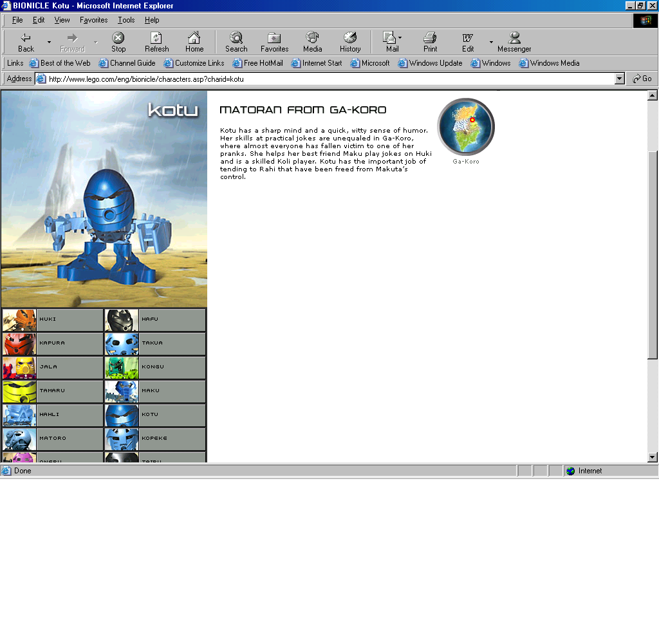
Task: Expand the Edit dropdown arrow
Action: tap(491, 42)
